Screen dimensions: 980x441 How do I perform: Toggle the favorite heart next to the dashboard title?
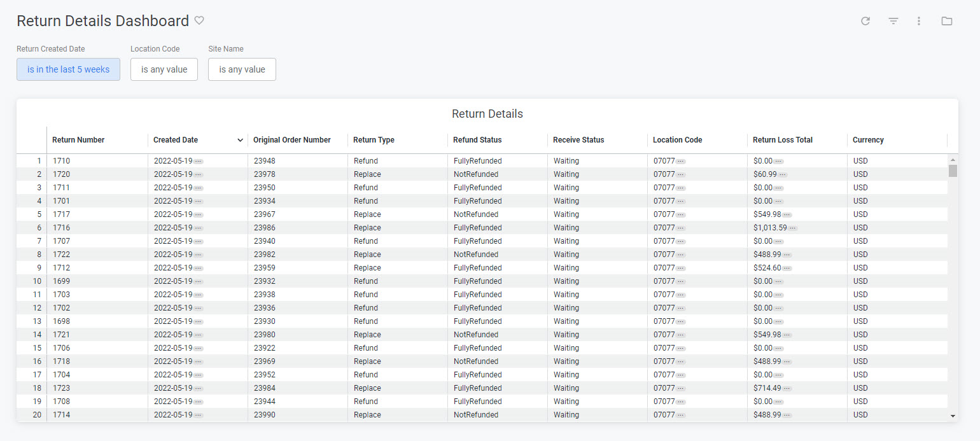pyautogui.click(x=199, y=20)
